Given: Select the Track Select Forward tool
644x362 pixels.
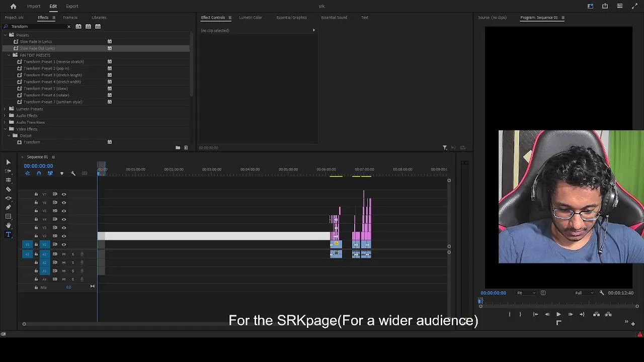Looking at the screenshot, I should pyautogui.click(x=8, y=171).
